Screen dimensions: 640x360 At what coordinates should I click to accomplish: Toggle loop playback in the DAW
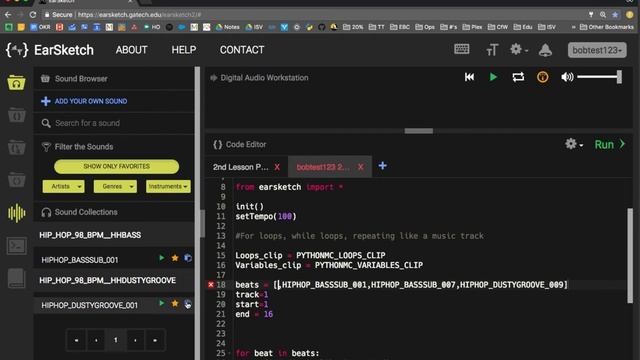point(518,77)
